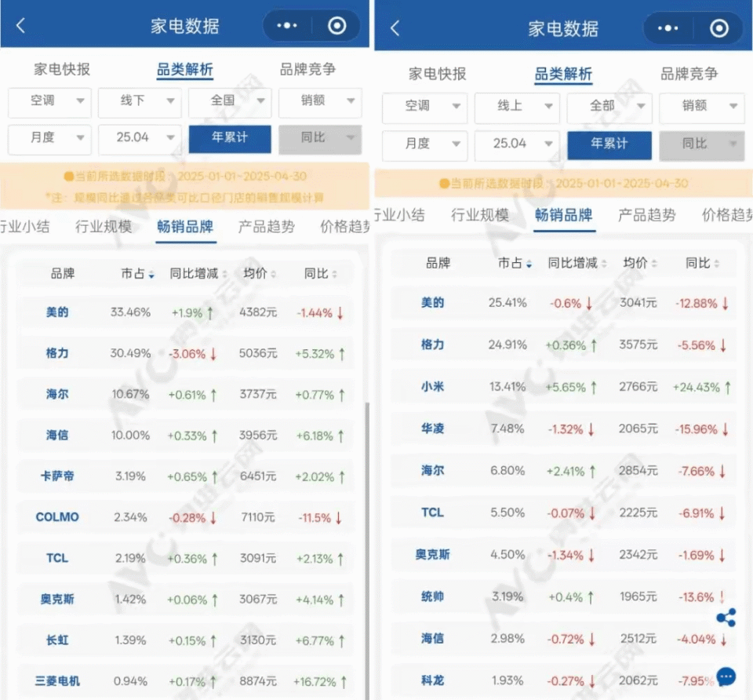Tap the back arrow to exit 家电数据
This screenshot has width=753, height=700.
tap(20, 25)
